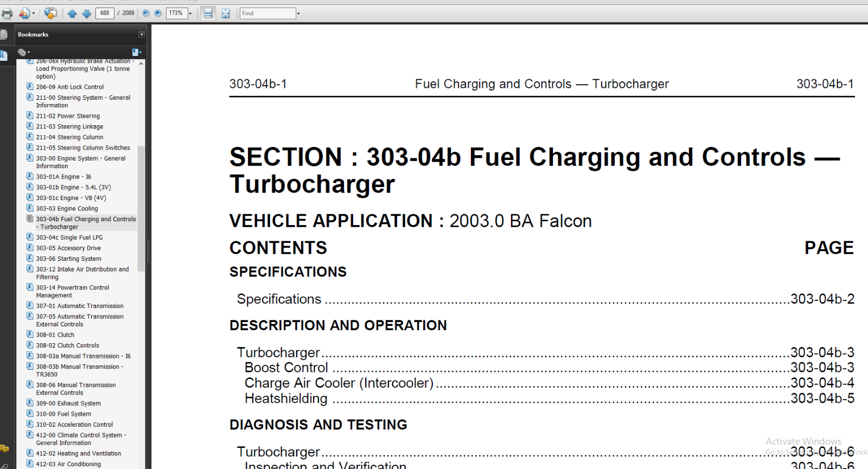868x469 pixels.
Task: Open bookmark 211-03 Steering Linkage
Action: [x=69, y=126]
